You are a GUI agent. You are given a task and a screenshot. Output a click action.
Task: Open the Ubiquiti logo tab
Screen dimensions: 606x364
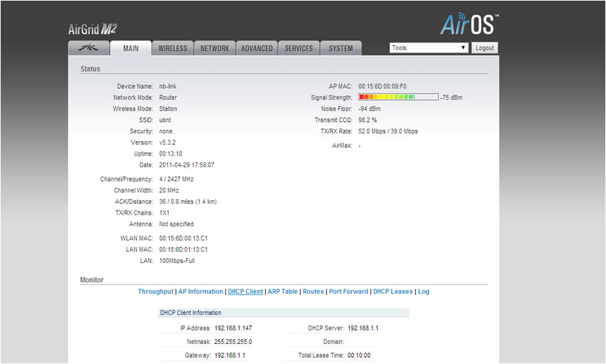pyautogui.click(x=89, y=48)
